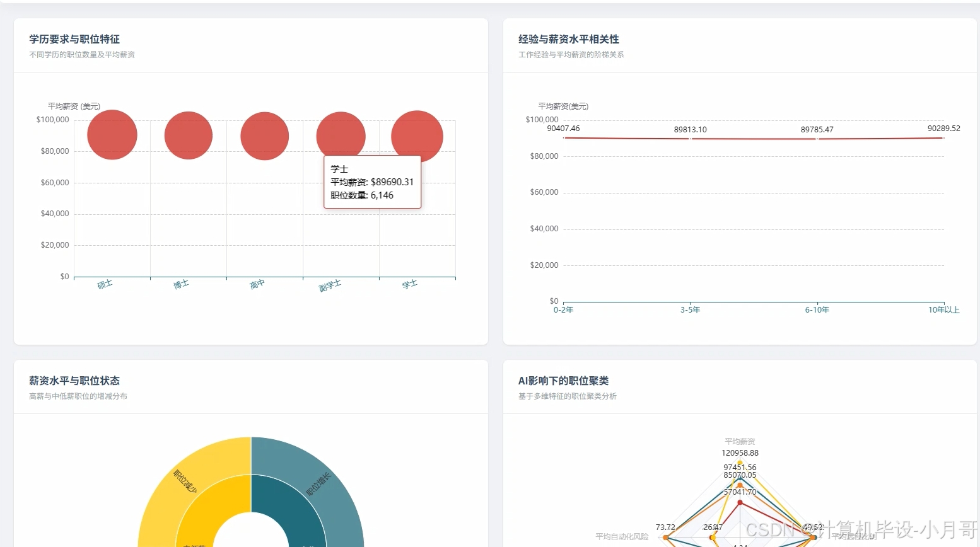Click the red radar point below 57041.70

click(740, 503)
